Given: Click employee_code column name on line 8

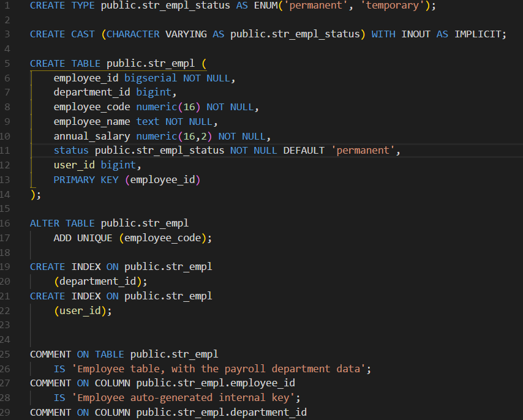Looking at the screenshot, I should 92,107.
